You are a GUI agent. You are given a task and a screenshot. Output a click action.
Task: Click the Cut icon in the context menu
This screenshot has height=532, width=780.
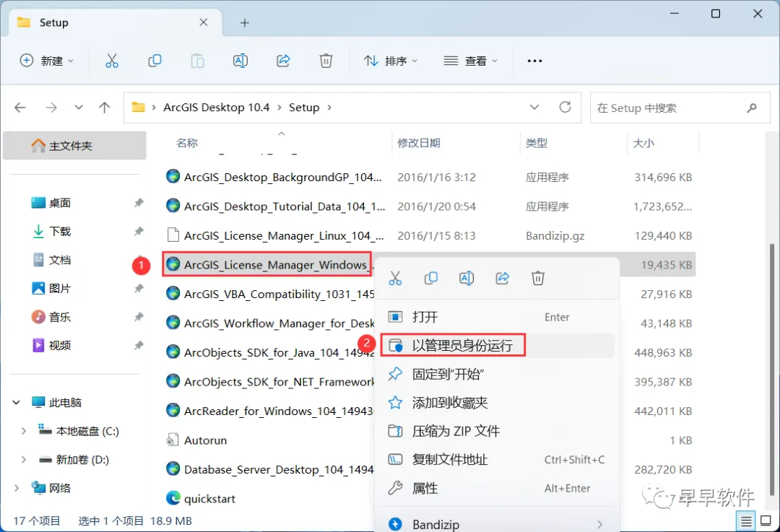pos(395,278)
